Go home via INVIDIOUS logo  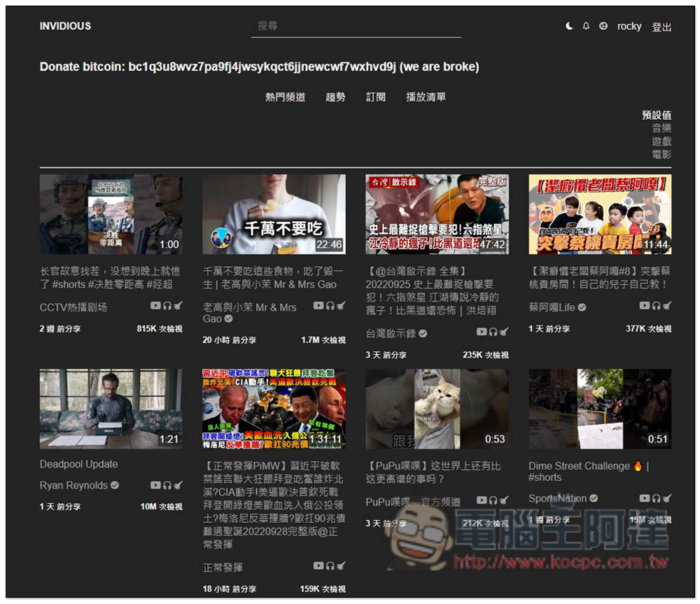[x=65, y=26]
